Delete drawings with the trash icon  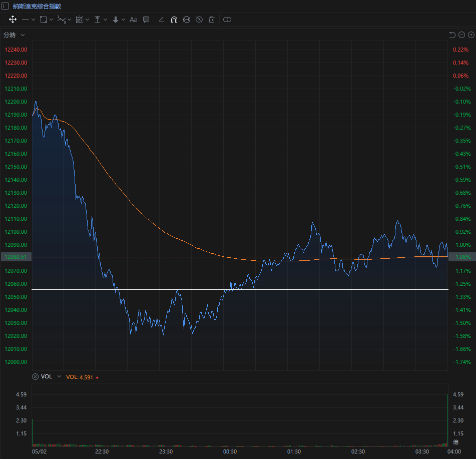coord(212,20)
